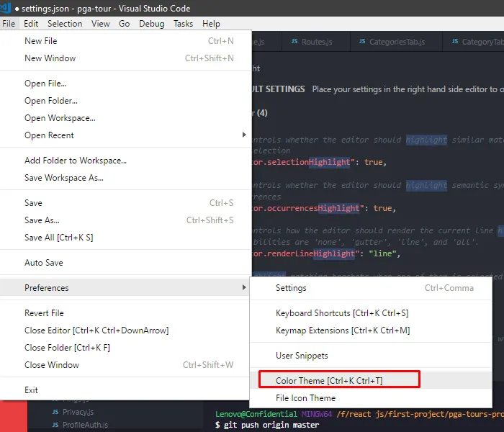Screen dimensions: 504x432
Task: Open User Snippets entry
Action: point(371,355)
